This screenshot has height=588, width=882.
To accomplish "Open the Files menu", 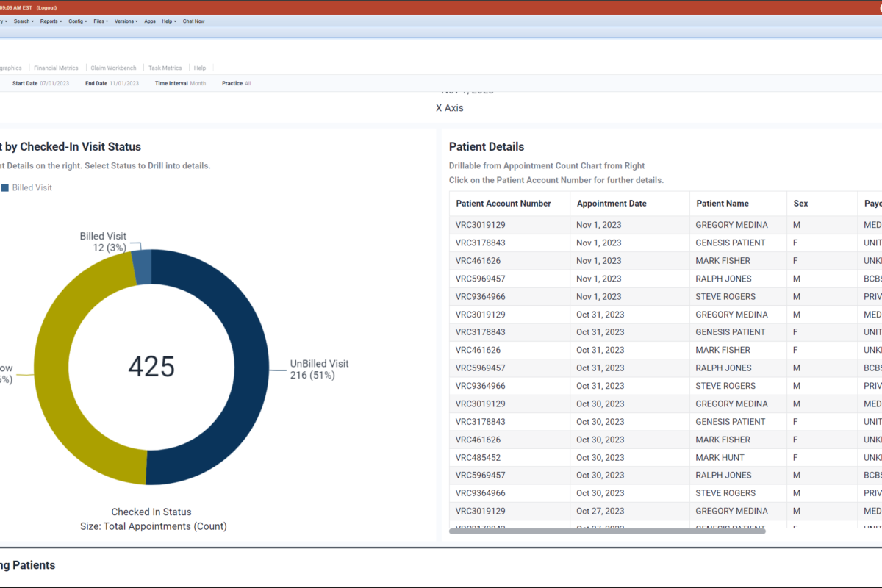I will [x=101, y=21].
